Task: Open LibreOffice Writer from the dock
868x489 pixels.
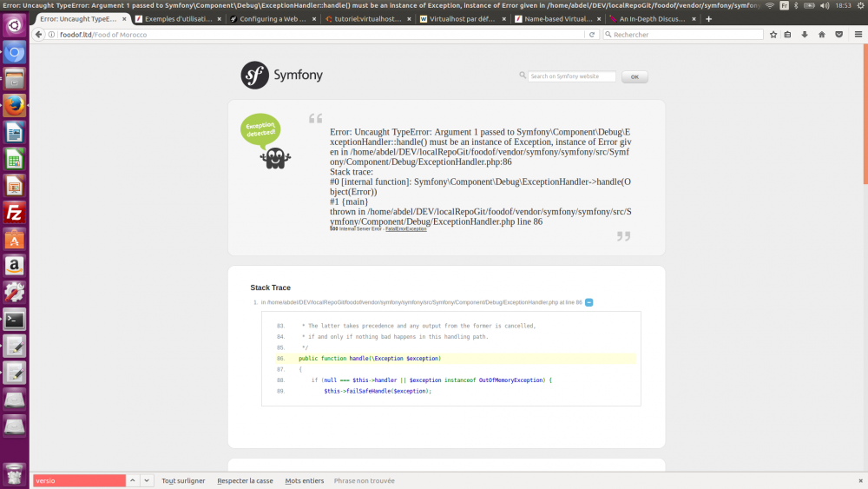Action: point(15,132)
